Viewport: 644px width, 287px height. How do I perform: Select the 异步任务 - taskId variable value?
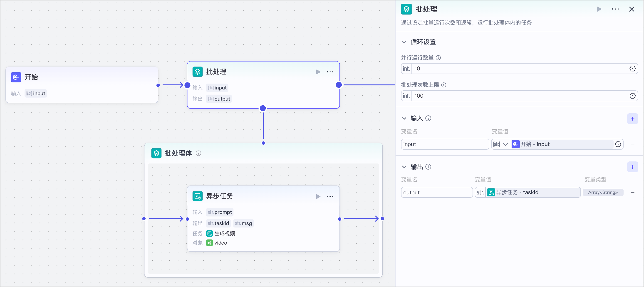pyautogui.click(x=533, y=193)
